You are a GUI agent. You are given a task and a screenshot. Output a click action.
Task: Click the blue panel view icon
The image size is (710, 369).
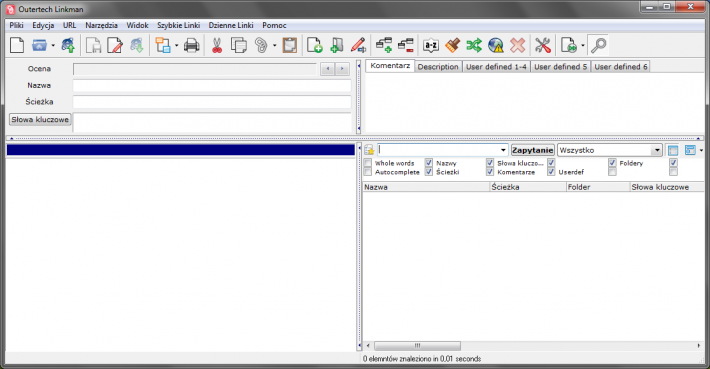(690, 150)
